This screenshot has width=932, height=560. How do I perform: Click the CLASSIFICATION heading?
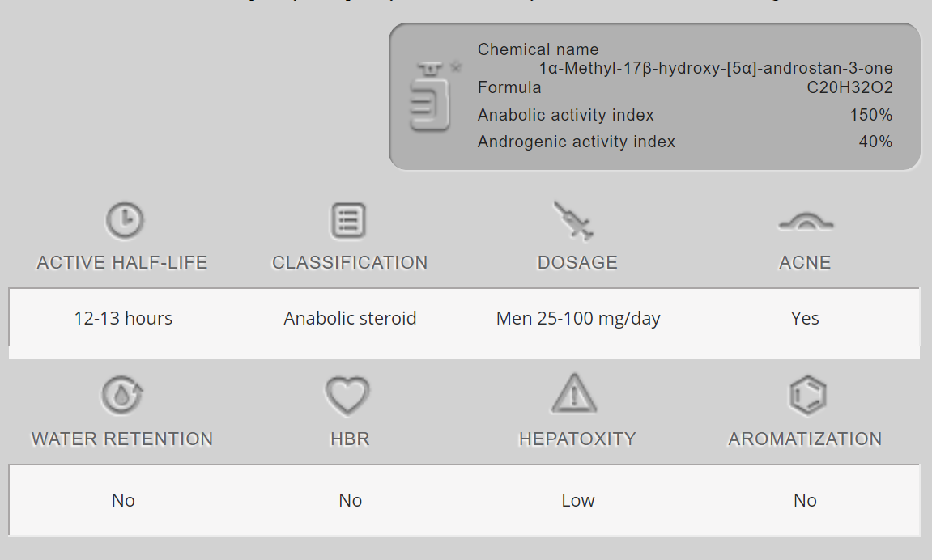[x=350, y=263]
